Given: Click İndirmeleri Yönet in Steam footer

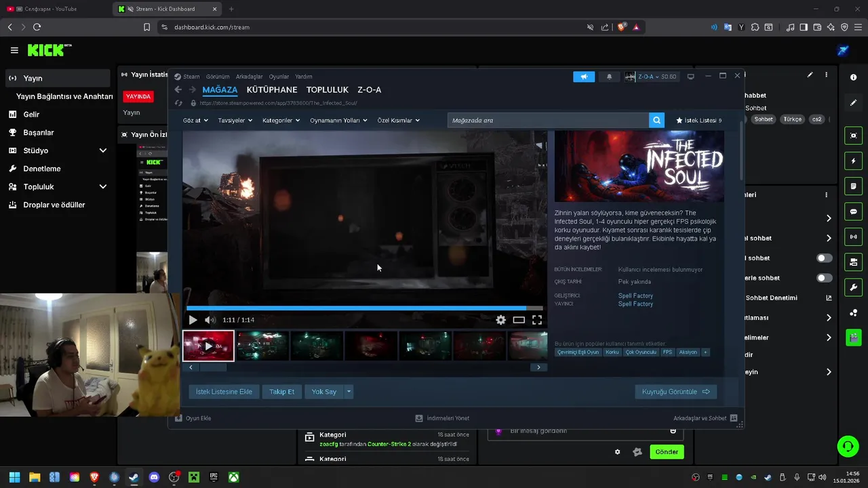Looking at the screenshot, I should (x=442, y=418).
